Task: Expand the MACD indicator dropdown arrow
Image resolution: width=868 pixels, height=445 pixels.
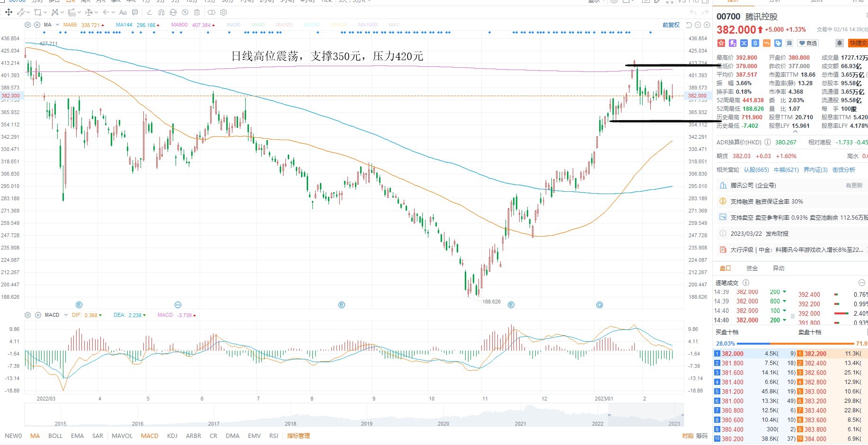Action: point(66,315)
